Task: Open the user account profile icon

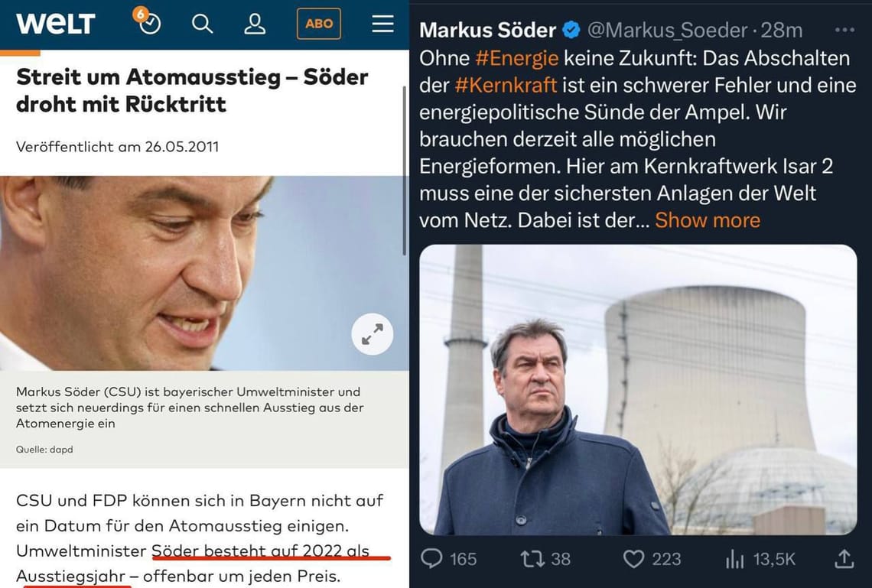Action: (255, 24)
